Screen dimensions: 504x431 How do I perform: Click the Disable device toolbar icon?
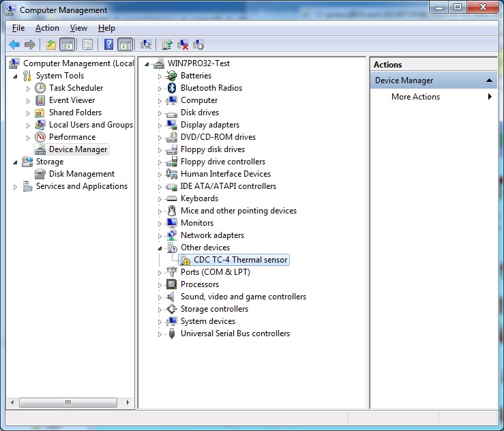coord(198,45)
